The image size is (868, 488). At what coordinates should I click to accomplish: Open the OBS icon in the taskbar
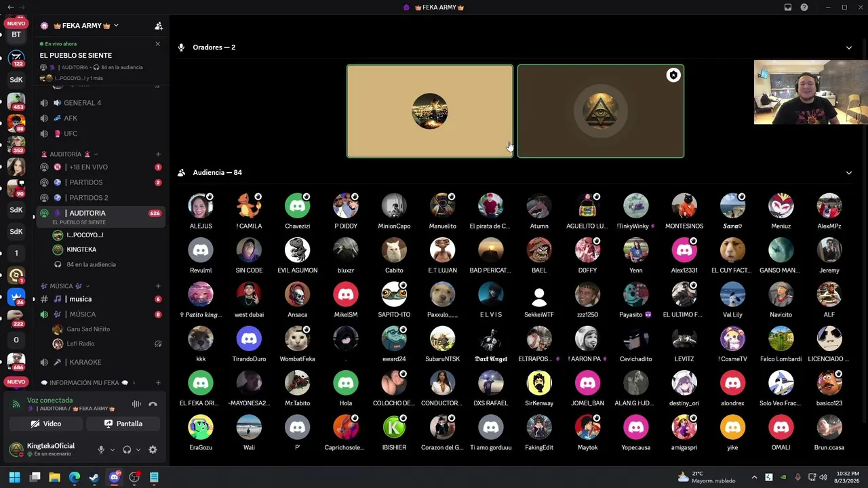134,477
